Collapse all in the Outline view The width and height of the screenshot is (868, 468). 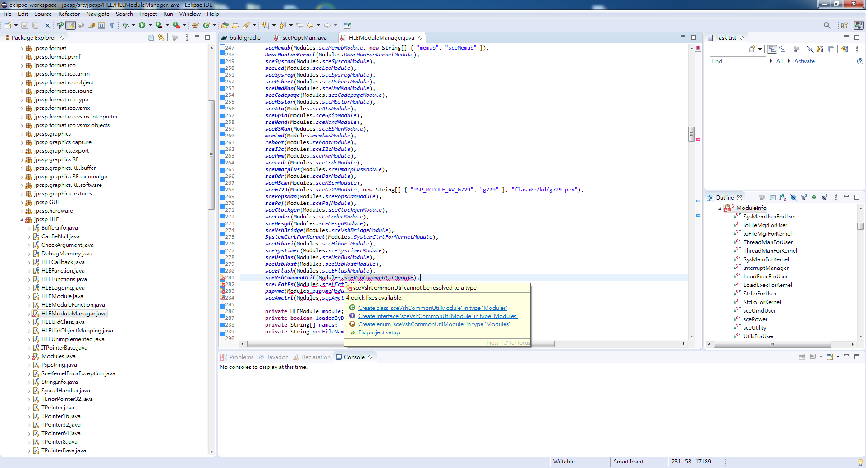[772, 198]
